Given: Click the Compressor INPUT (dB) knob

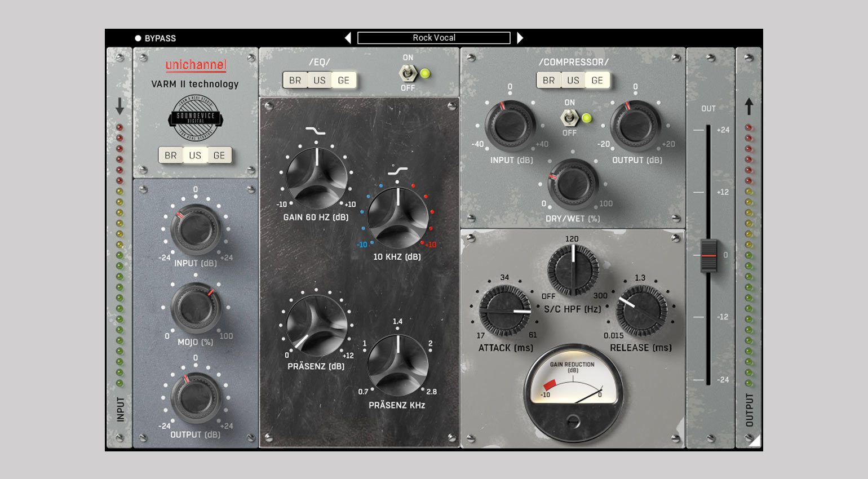Looking at the screenshot, I should tap(510, 125).
